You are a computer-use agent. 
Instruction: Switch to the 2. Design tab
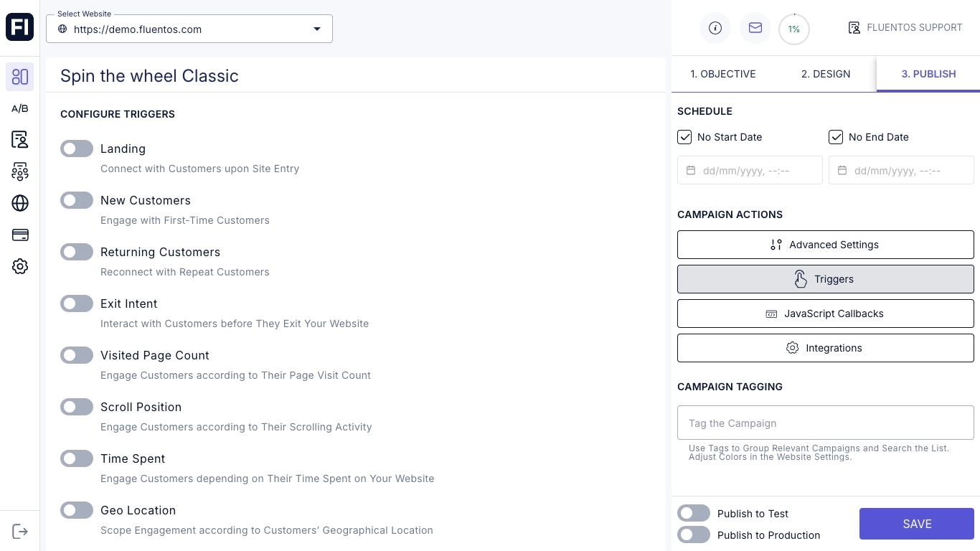(826, 74)
